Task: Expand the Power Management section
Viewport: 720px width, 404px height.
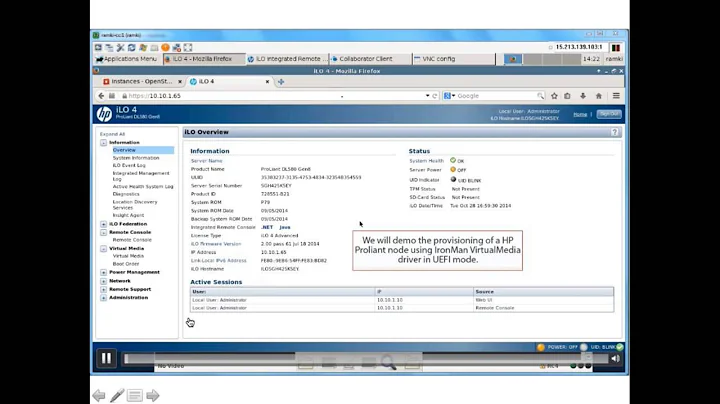Action: pyautogui.click(x=103, y=272)
